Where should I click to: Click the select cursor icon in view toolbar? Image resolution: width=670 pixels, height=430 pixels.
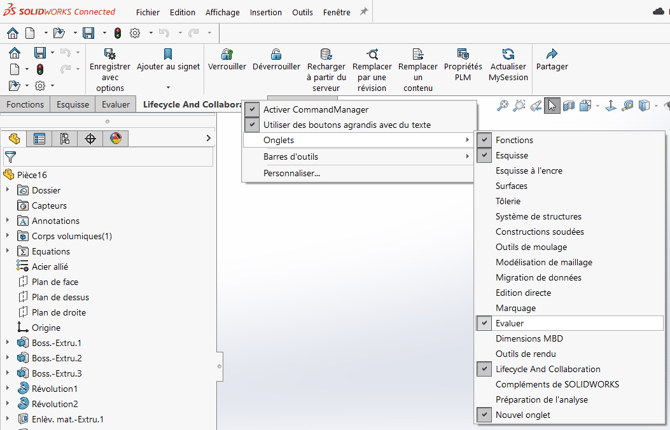click(552, 105)
